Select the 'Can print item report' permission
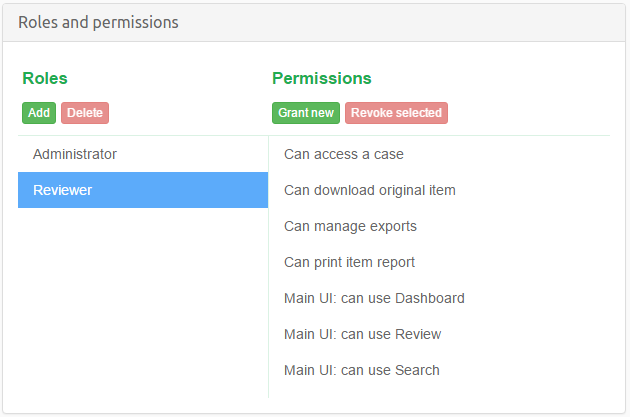The image size is (630, 417). [x=349, y=262]
